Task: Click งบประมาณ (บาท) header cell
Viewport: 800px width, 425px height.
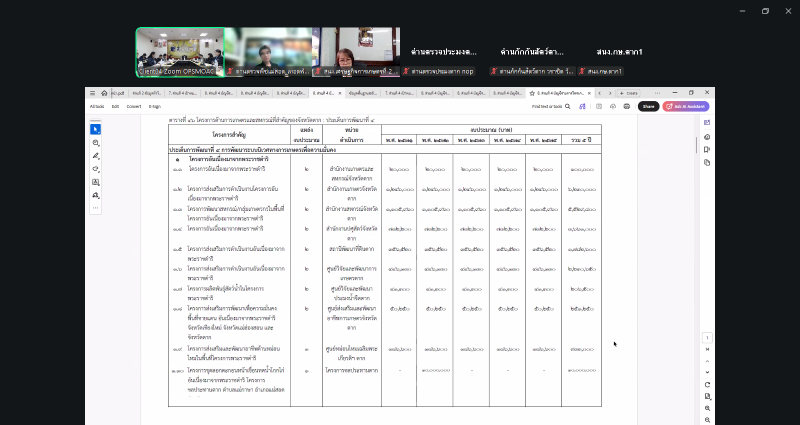Action: point(491,130)
